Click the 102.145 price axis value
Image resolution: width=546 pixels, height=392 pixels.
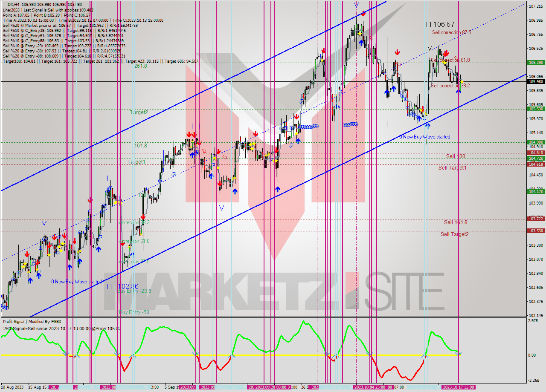coord(535,316)
